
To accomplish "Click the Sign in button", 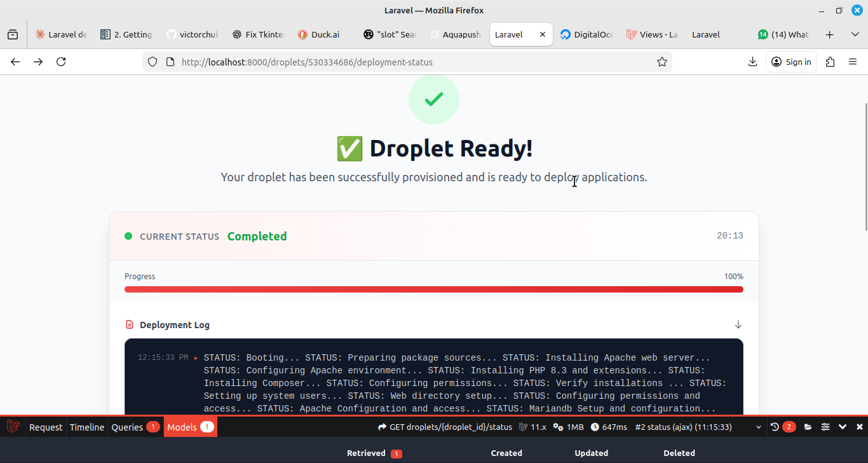I will (x=791, y=61).
